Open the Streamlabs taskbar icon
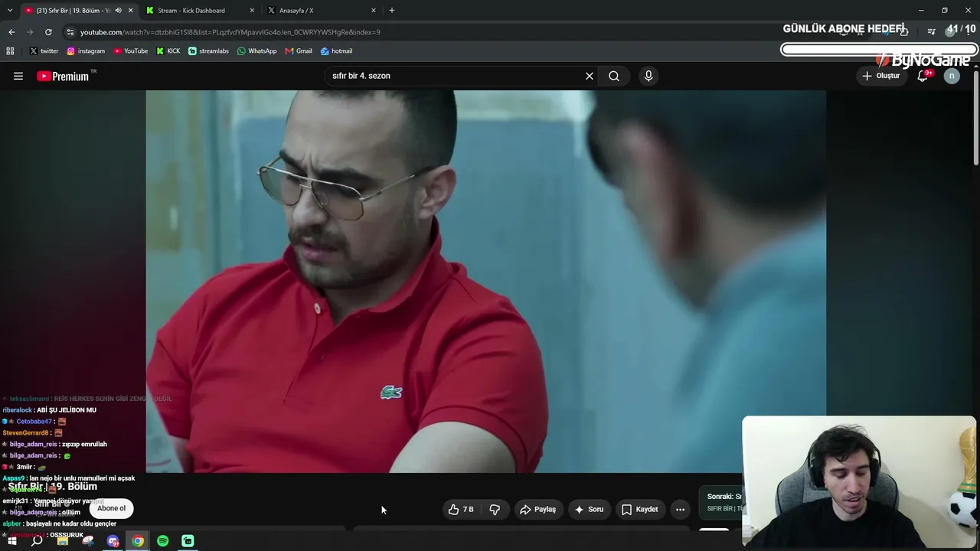 point(188,541)
